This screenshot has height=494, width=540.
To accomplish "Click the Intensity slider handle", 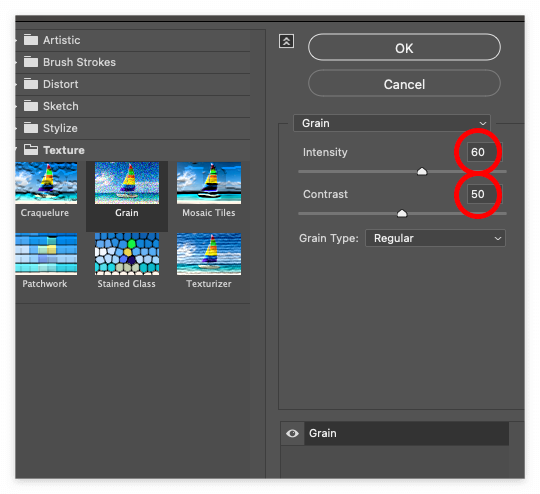I will 422,171.
